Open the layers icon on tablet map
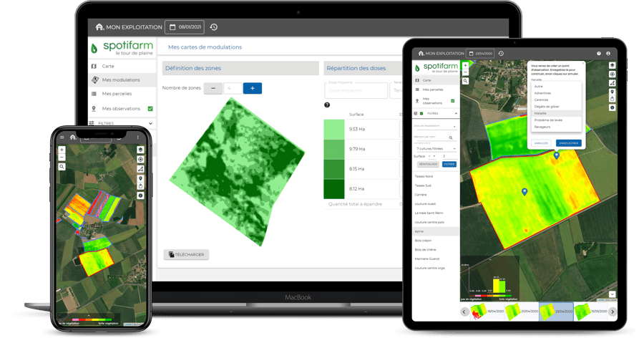The image size is (644, 338). pyautogui.click(x=612, y=66)
